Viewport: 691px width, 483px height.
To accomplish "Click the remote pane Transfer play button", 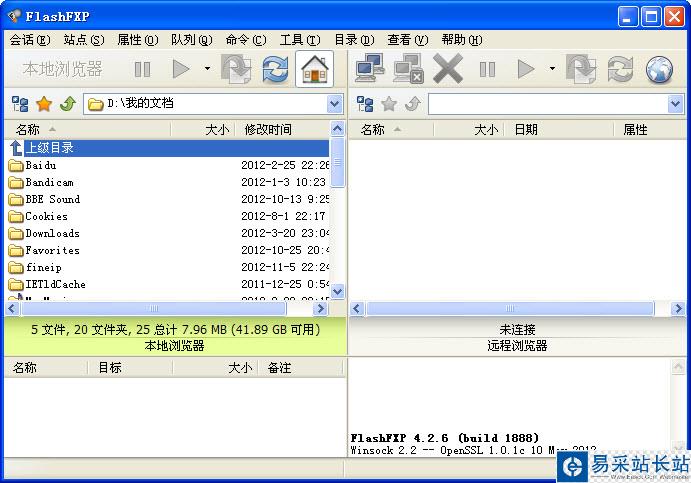I will pyautogui.click(x=526, y=69).
